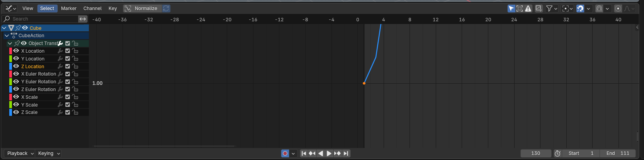Open the Key menu
The image size is (644, 160).
click(x=112, y=9)
